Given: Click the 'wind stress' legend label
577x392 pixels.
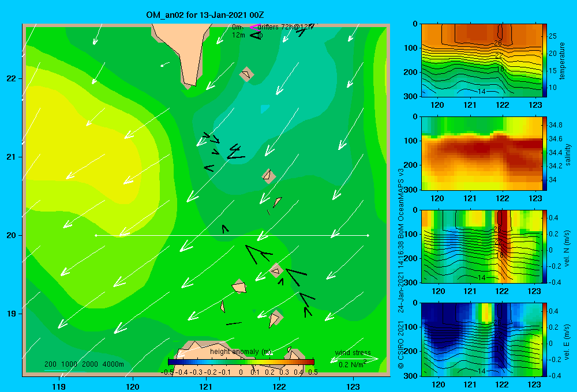Looking at the screenshot, I should [x=353, y=353].
